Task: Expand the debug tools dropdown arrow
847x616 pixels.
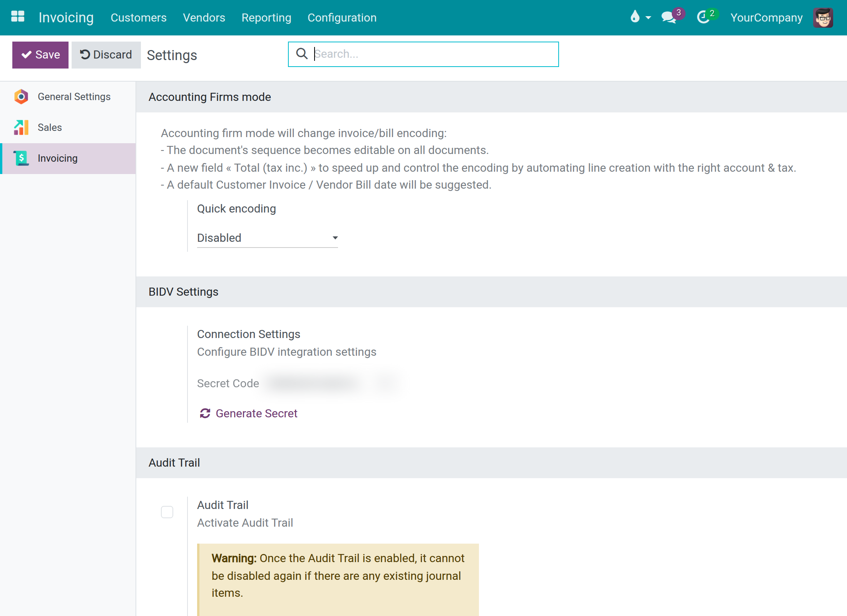Action: pos(648,18)
